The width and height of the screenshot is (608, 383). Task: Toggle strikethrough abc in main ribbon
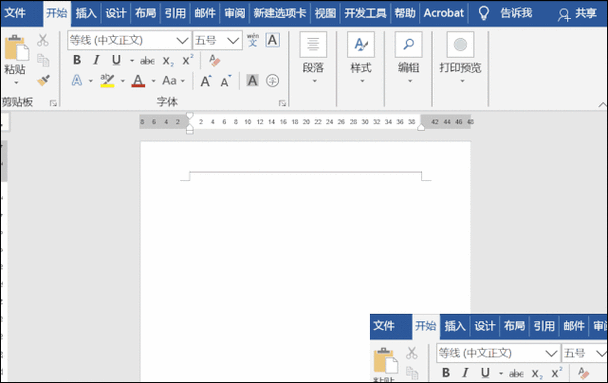pyautogui.click(x=147, y=61)
